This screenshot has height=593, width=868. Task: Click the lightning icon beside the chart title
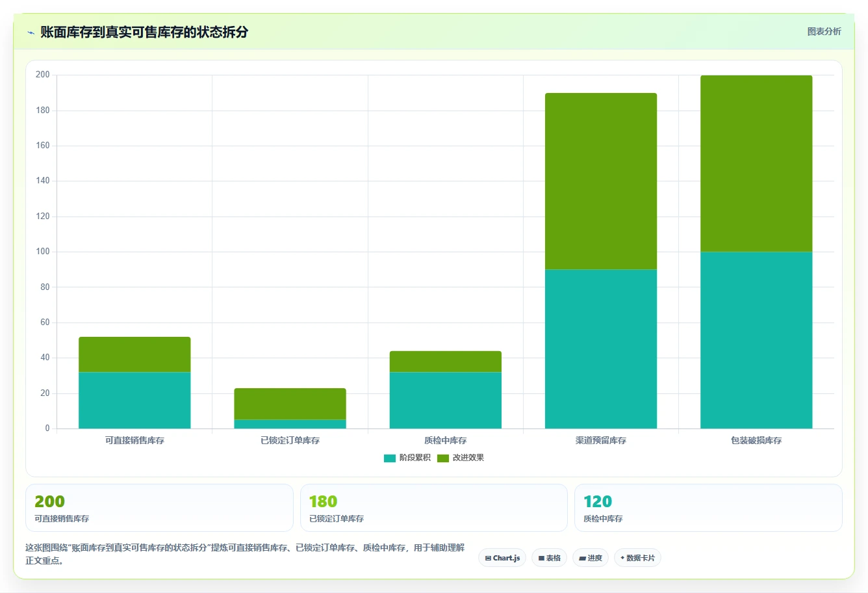coord(31,33)
